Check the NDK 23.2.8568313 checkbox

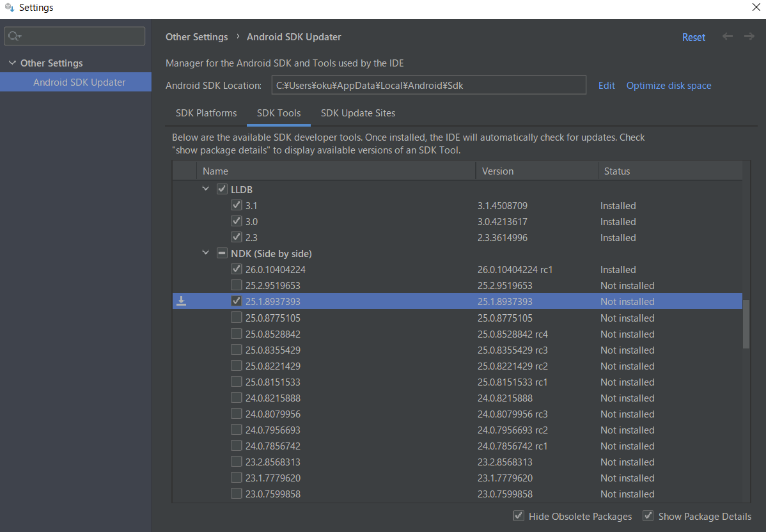237,461
